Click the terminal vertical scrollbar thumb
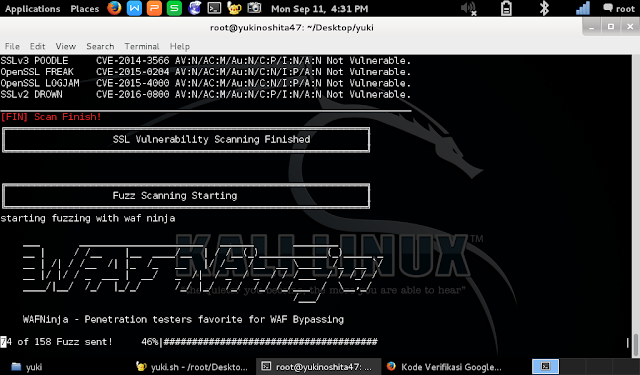Viewport: 640px width, 375px height. click(636, 345)
